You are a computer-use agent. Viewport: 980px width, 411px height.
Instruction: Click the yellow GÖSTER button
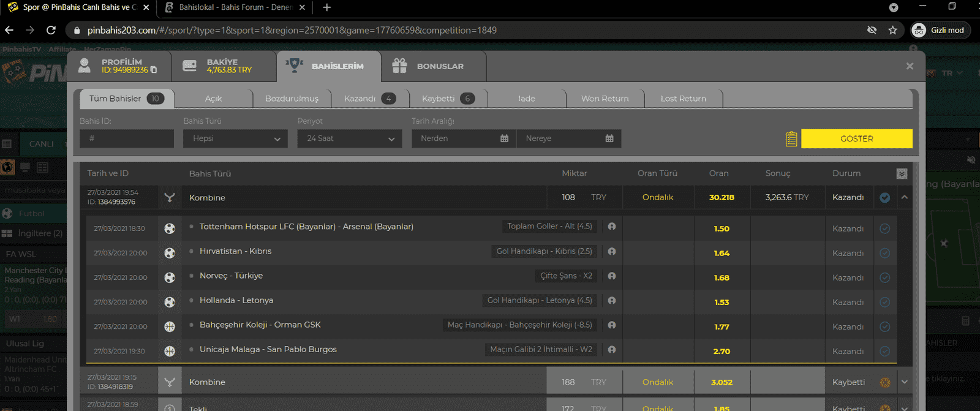point(856,138)
